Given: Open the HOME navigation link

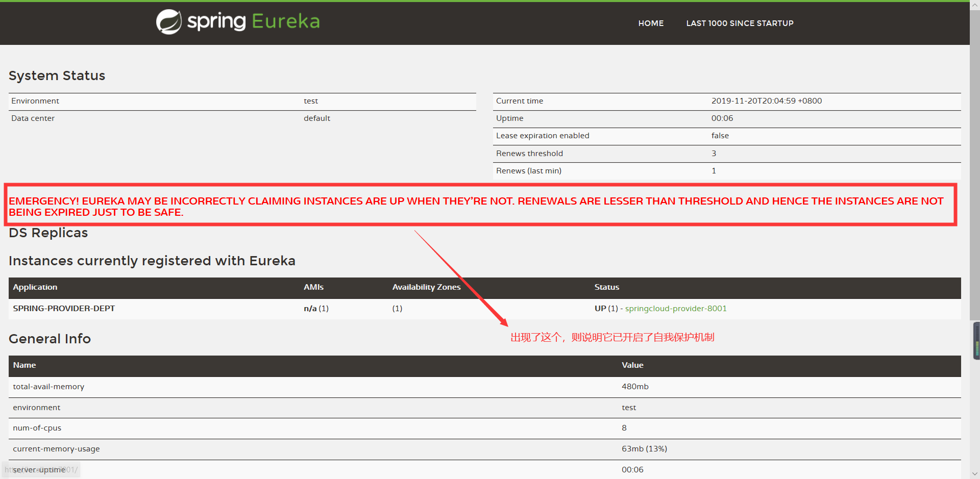Looking at the screenshot, I should coord(651,23).
